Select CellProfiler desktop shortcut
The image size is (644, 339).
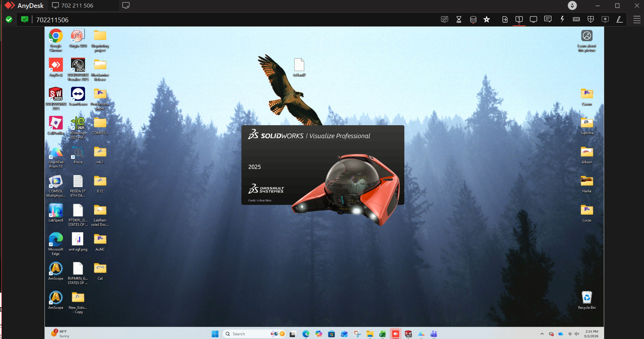(x=56, y=126)
